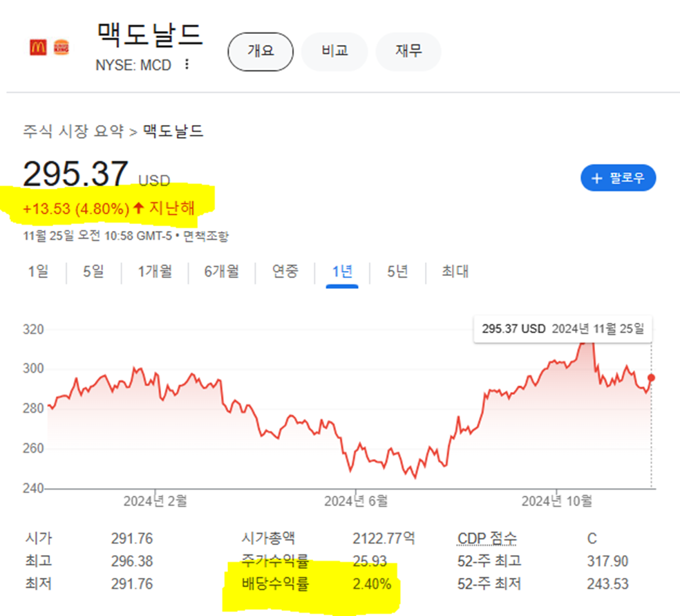680x616 pixels.
Task: Click the 맥도날드 breadcrumb text
Action: (x=173, y=131)
